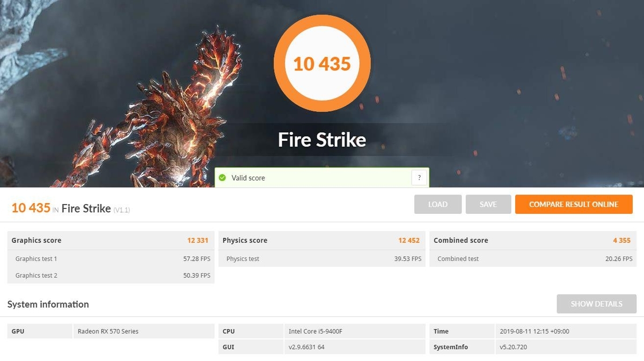Click the CPU label cell
Screen dimensions: 644x361
coord(251,331)
